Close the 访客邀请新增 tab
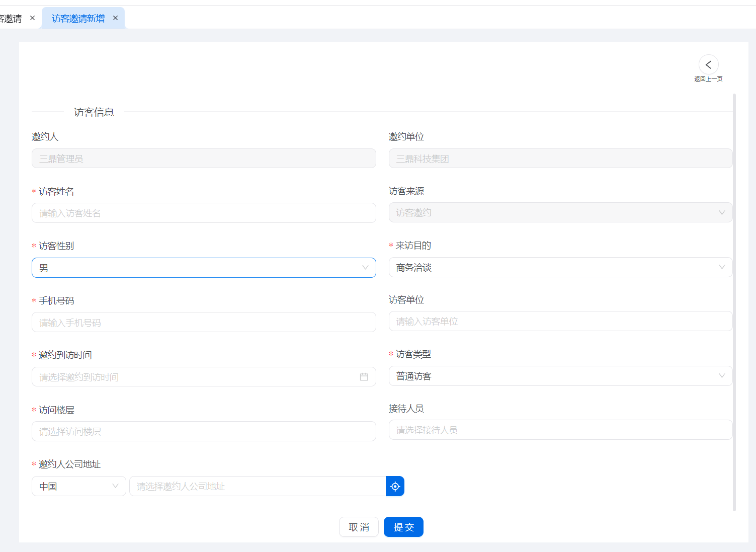Image resolution: width=756 pixels, height=552 pixels. tap(115, 18)
